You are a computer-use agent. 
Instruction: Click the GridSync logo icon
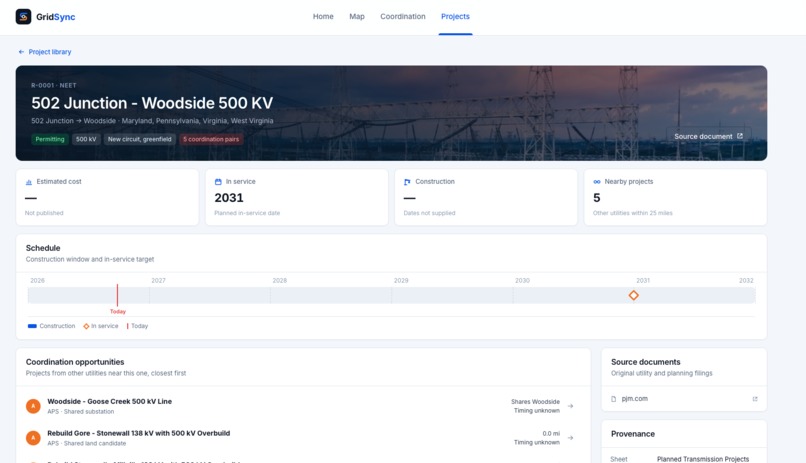[23, 16]
